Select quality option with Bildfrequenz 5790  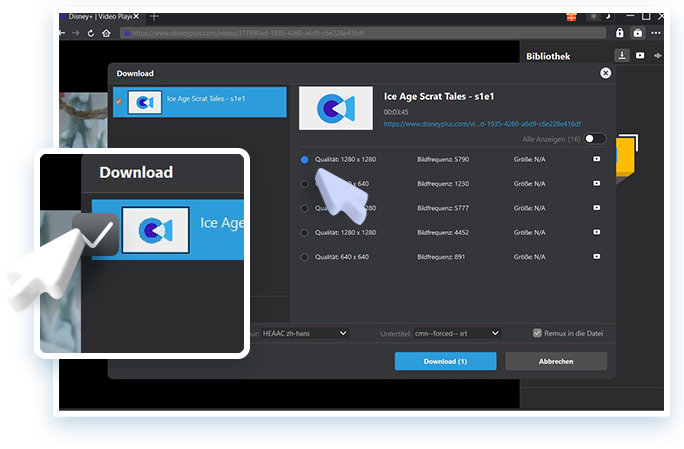coord(304,160)
